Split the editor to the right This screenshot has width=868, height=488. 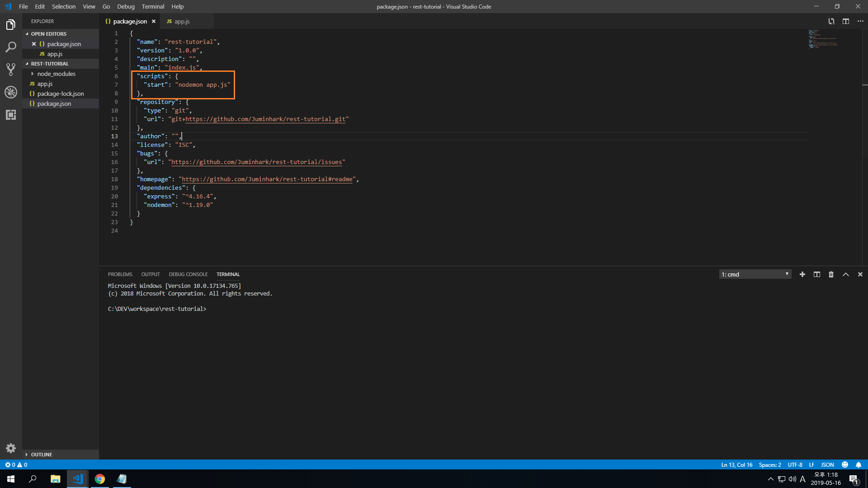846,21
